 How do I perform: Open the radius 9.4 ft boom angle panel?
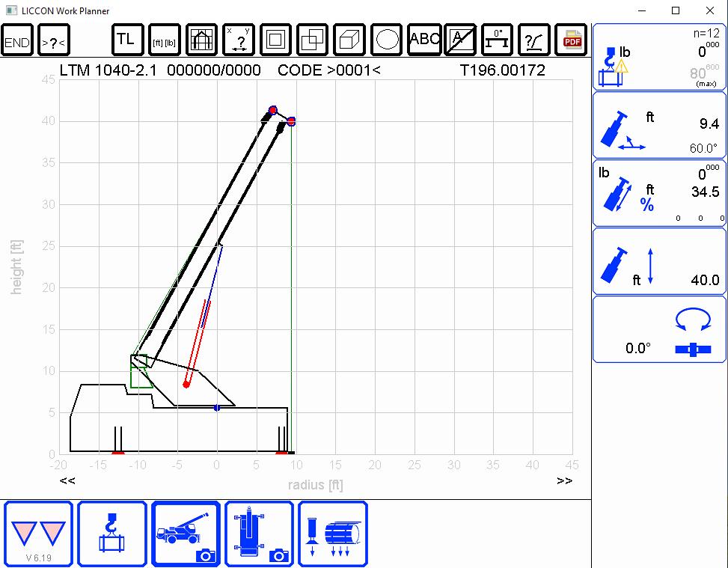tap(659, 126)
